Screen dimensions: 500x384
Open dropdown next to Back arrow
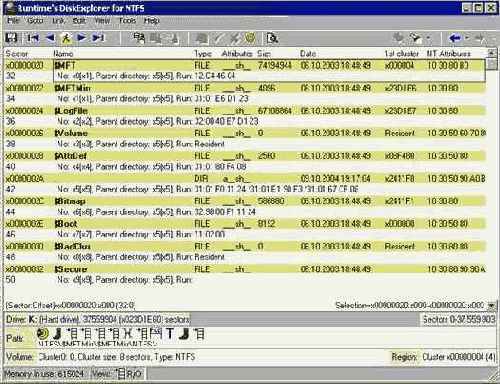pos(467,38)
